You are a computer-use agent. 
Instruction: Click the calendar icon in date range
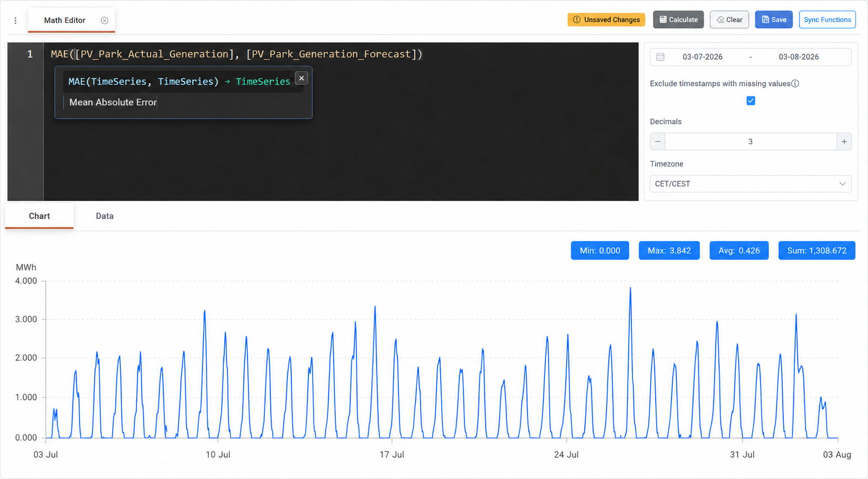coord(660,57)
